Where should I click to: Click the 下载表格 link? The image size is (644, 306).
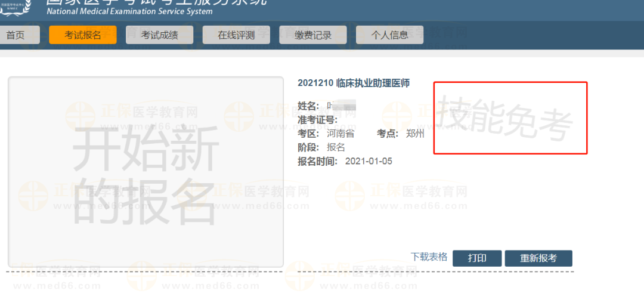click(x=429, y=257)
